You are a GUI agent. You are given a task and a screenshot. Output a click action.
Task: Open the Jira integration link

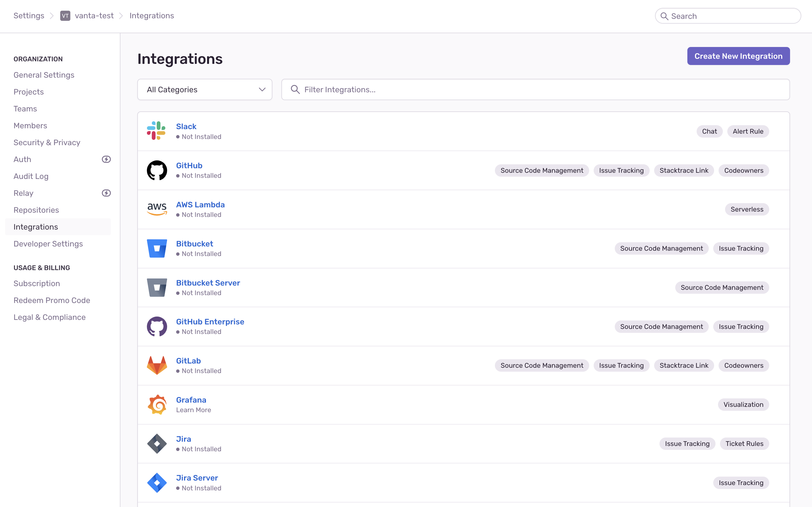click(x=183, y=439)
